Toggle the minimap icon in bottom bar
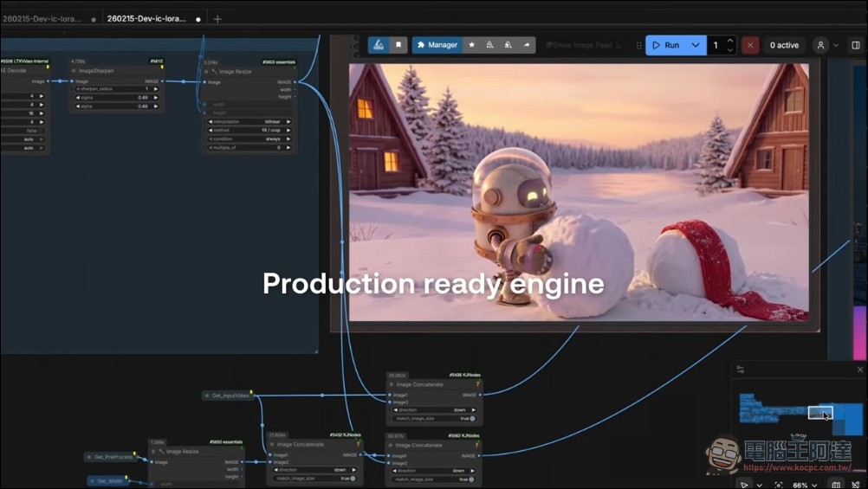868x489 pixels. (x=836, y=485)
